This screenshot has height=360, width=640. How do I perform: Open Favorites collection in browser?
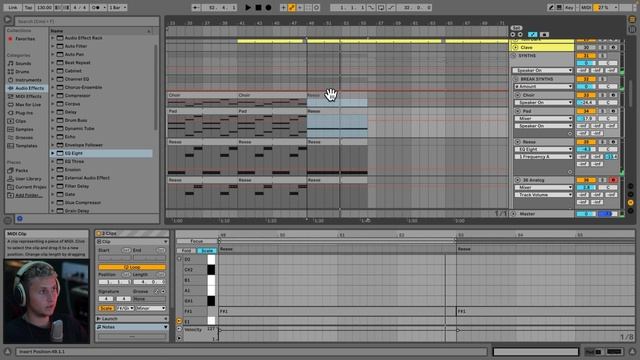click(25, 39)
